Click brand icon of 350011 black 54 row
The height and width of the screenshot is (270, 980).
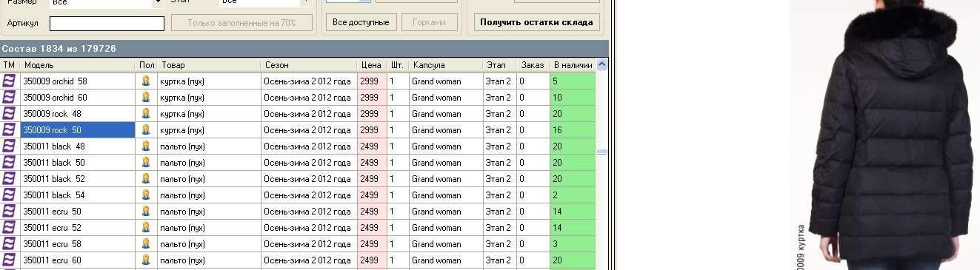(9, 195)
